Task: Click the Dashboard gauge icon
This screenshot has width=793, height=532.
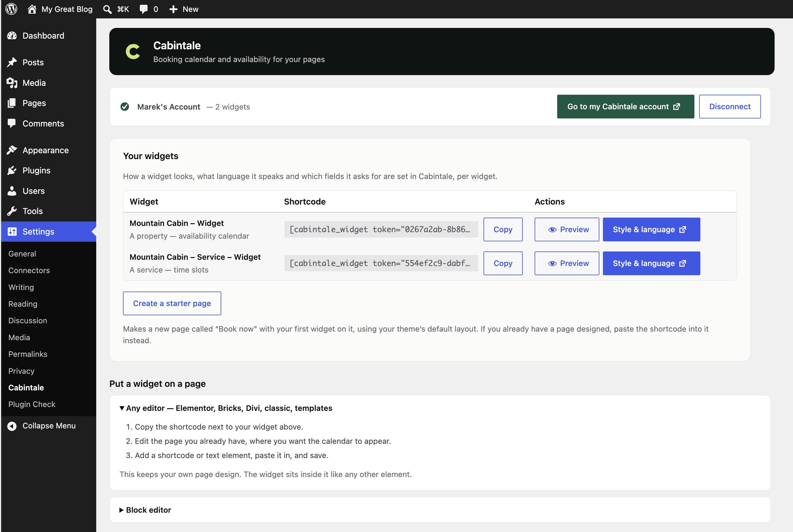Action: click(x=12, y=36)
